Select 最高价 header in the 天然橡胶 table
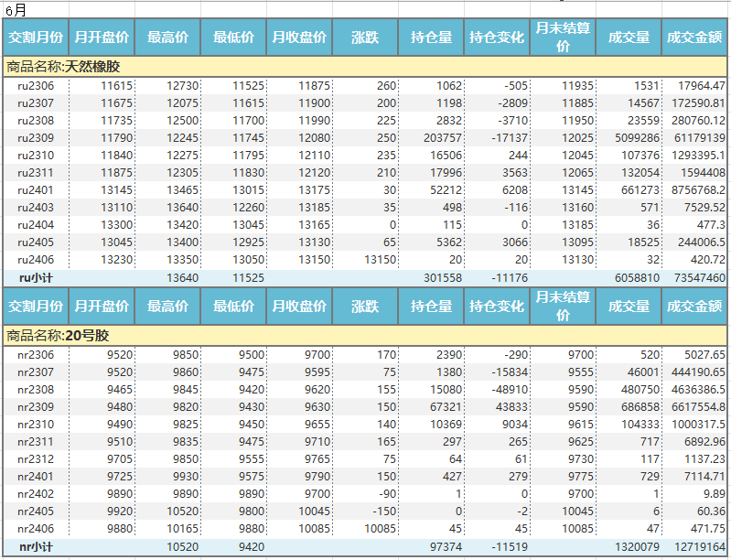 click(167, 38)
